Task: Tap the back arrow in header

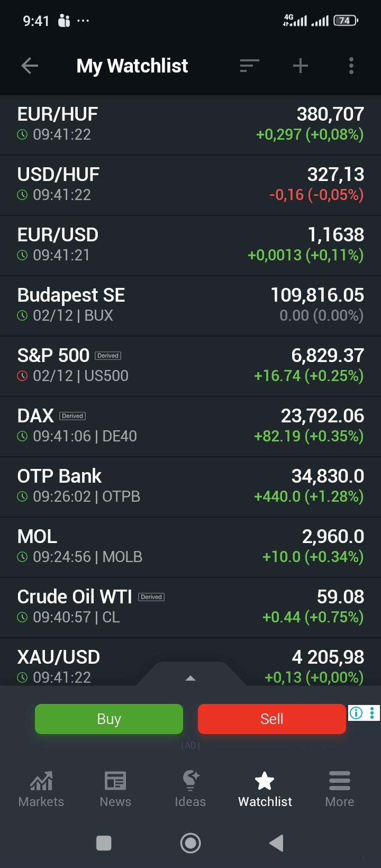Action: pos(30,66)
